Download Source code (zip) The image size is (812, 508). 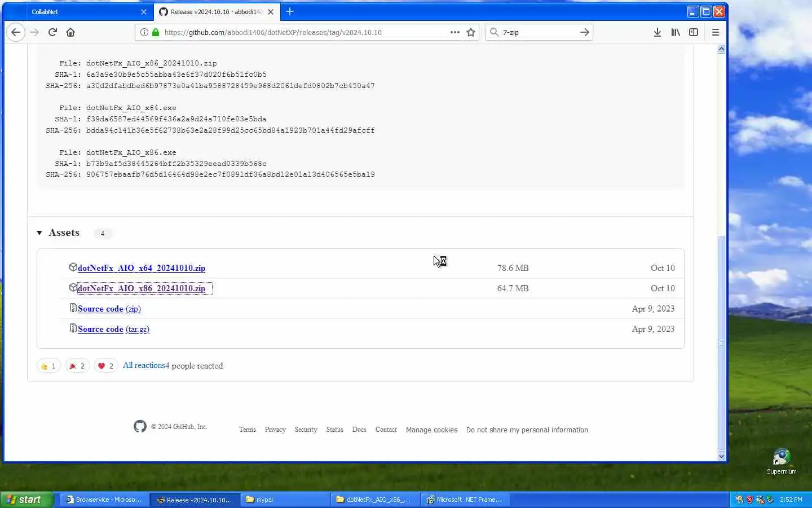[109, 309]
